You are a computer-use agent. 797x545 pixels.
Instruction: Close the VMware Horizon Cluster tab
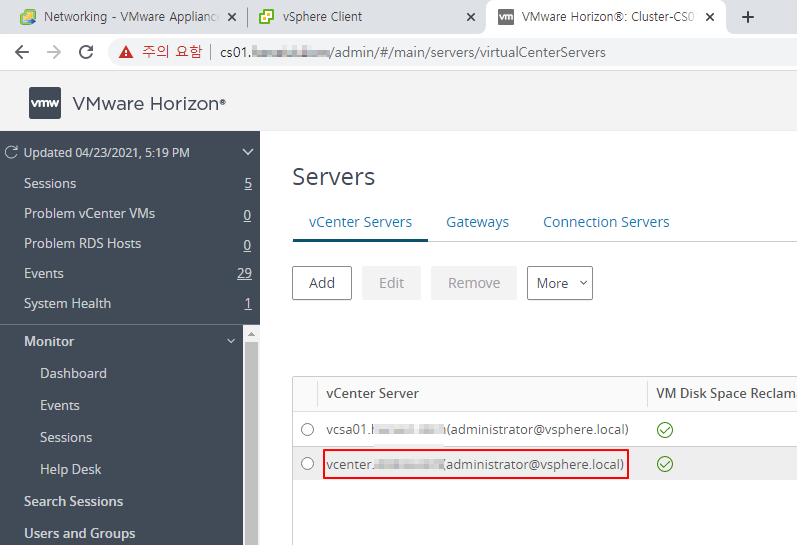coord(710,17)
